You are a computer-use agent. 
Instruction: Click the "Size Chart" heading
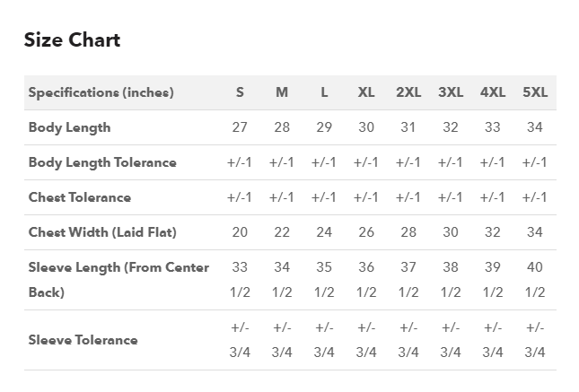72,40
